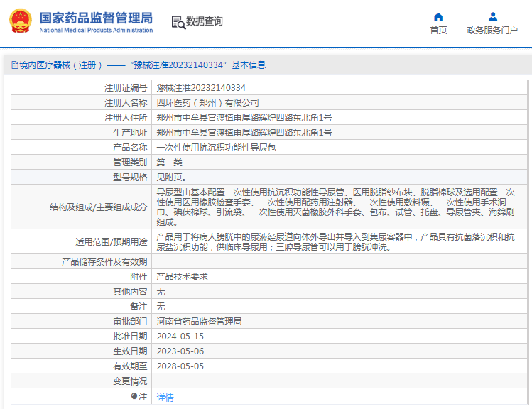Open 政务服务门户 user icon
This screenshot has height=409, width=532.
pos(493,16)
